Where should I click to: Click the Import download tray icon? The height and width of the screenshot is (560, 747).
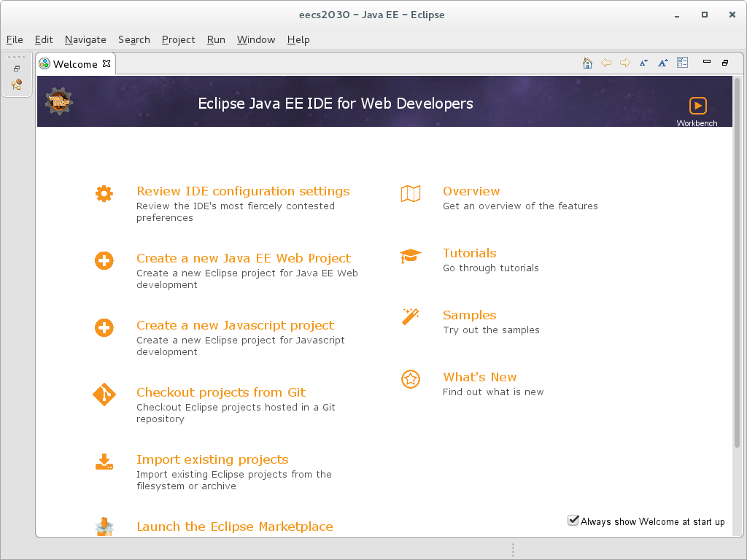pos(104,462)
